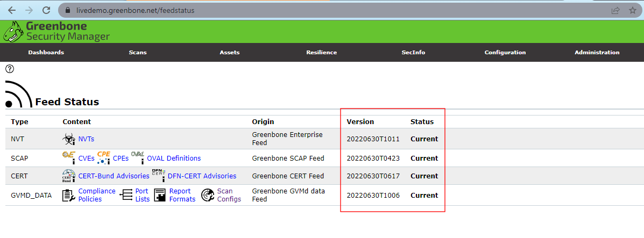
Task: Click the NVTs biohazard icon
Action: [69, 139]
